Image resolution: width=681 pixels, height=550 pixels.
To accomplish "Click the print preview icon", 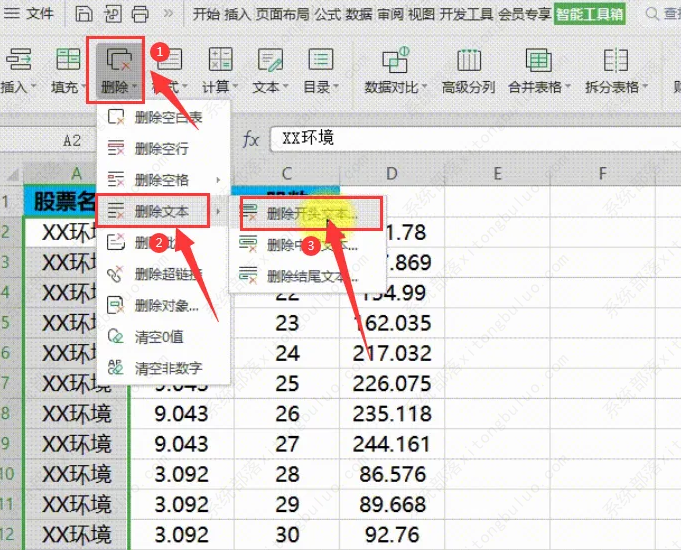I will (x=112, y=13).
